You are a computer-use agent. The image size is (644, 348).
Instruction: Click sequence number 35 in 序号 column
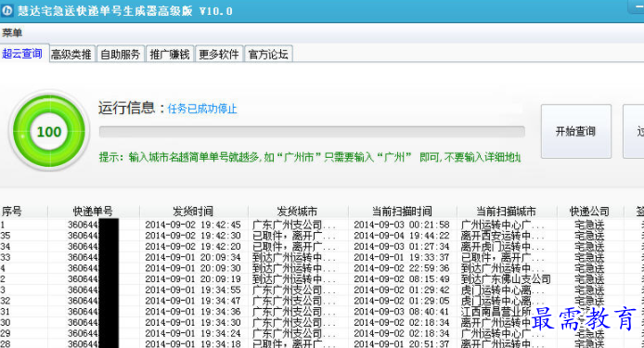click(6, 236)
